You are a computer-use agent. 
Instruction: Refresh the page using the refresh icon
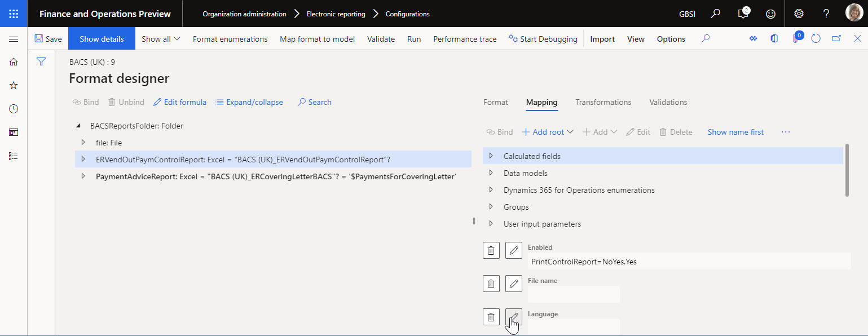[x=816, y=38]
